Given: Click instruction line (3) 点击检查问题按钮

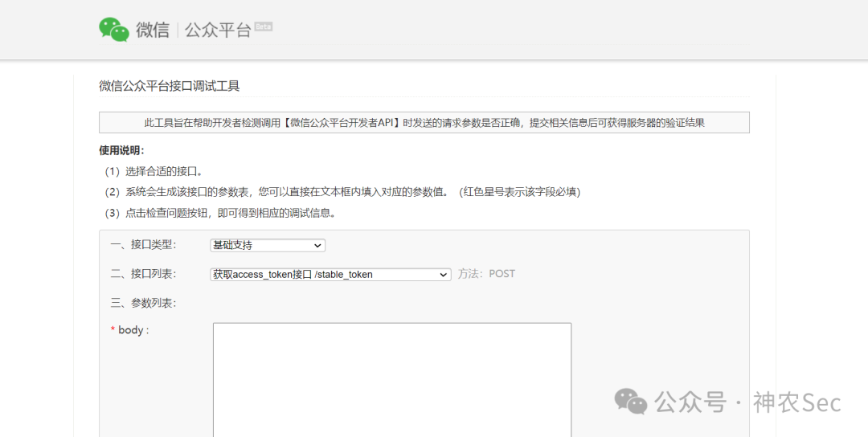Looking at the screenshot, I should click(x=219, y=213).
